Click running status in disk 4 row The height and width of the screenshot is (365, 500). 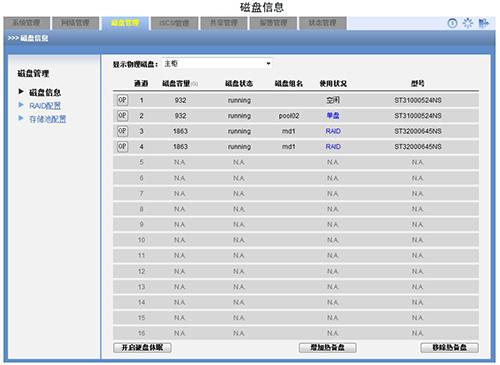[x=239, y=147]
